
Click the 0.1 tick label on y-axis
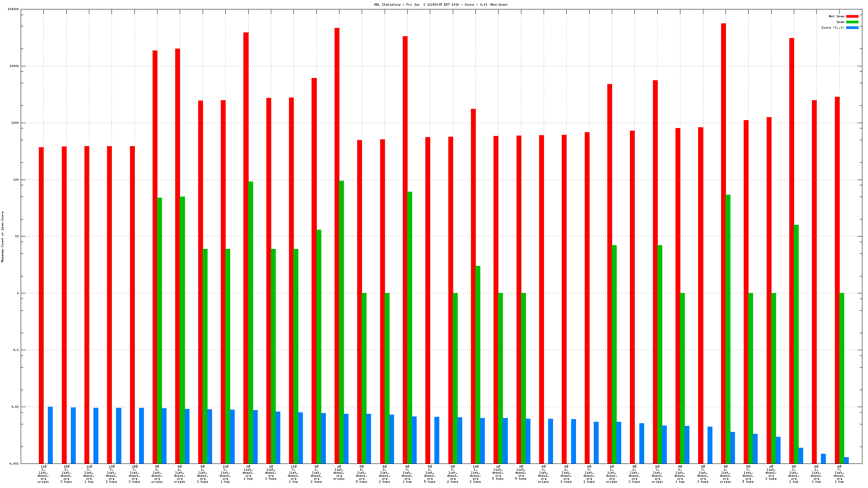(x=16, y=350)
